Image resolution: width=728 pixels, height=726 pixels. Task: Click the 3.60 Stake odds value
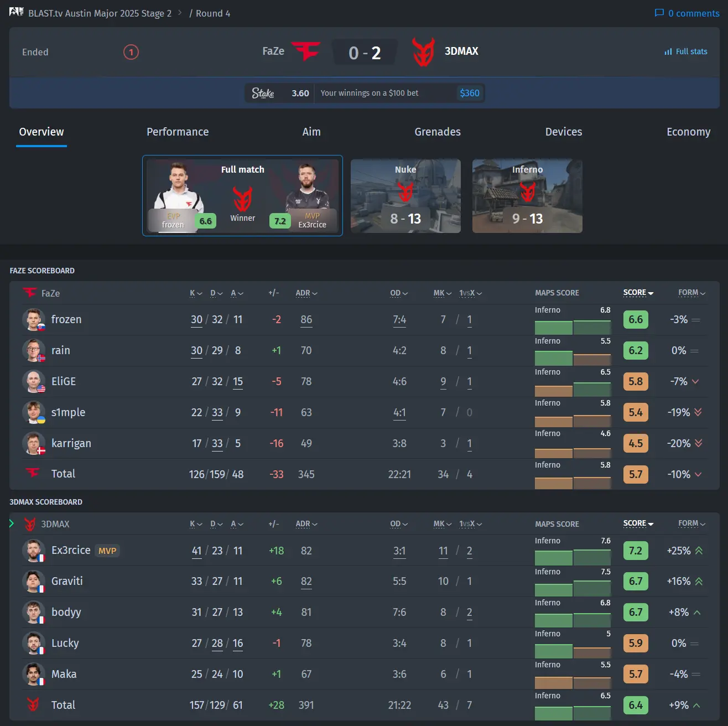[300, 93]
